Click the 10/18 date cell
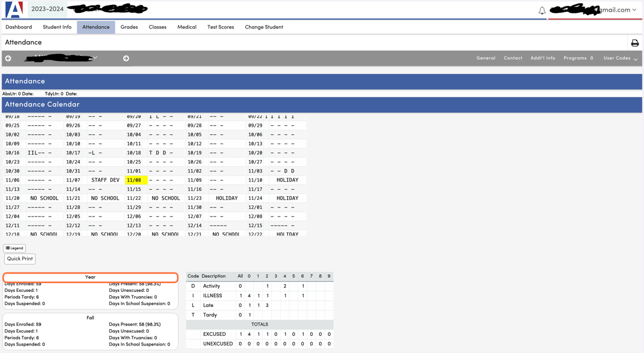This screenshot has height=353, width=644. pyautogui.click(x=134, y=153)
